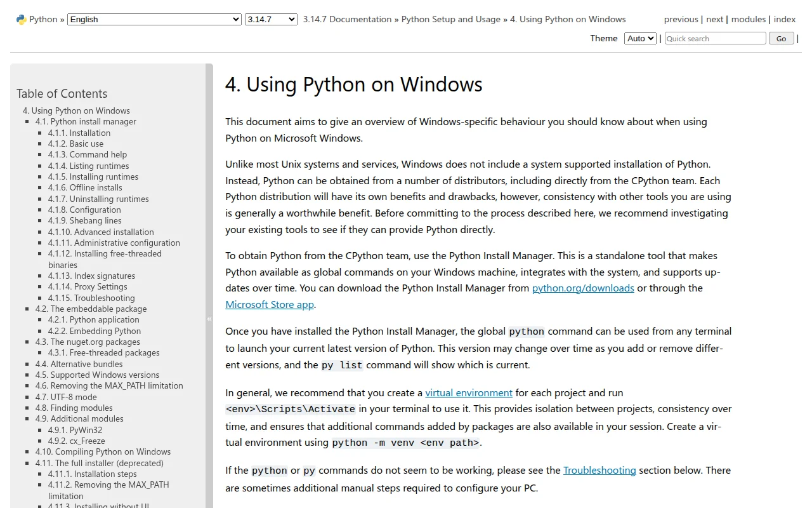The width and height of the screenshot is (812, 508).
Task: Open the version dropdown showing 3.14.7
Action: (x=271, y=19)
